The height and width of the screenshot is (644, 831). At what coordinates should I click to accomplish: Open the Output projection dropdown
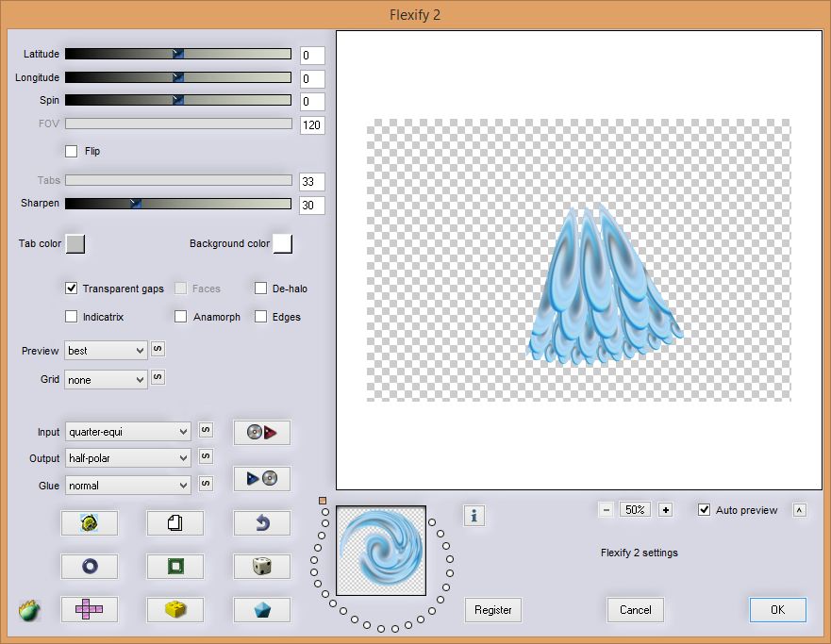click(127, 458)
